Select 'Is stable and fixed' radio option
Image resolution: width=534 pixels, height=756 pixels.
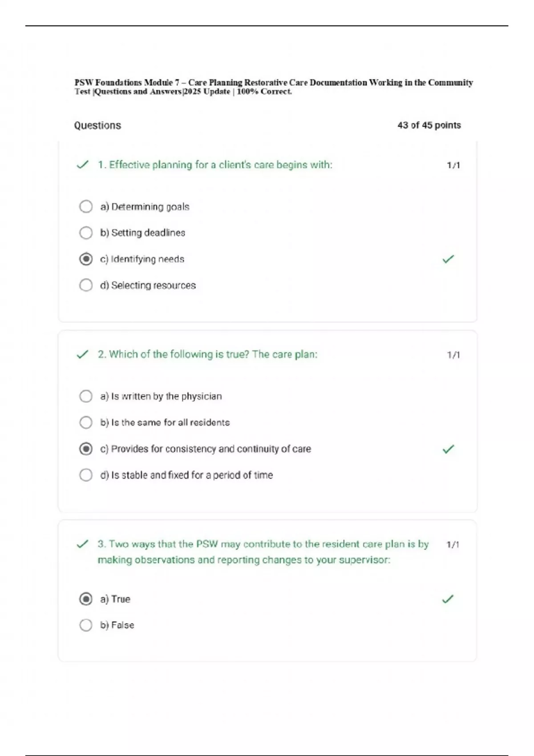point(86,475)
